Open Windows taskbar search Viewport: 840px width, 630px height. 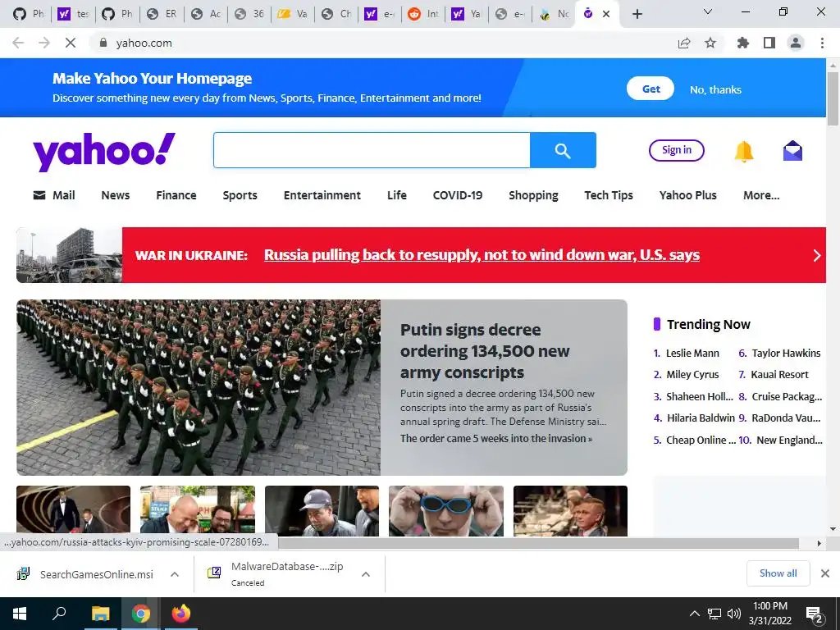pos(59,614)
